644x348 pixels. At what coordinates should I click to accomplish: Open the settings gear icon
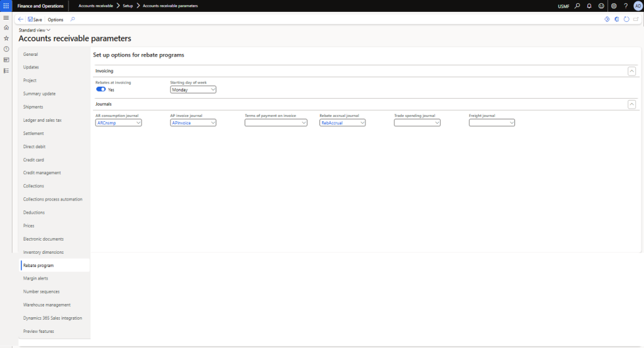tap(614, 6)
